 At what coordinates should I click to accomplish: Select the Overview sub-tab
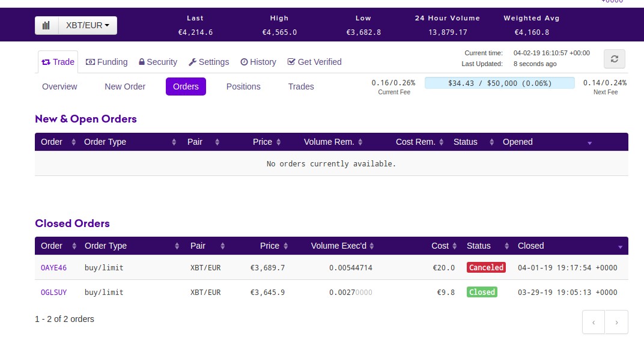tap(59, 87)
